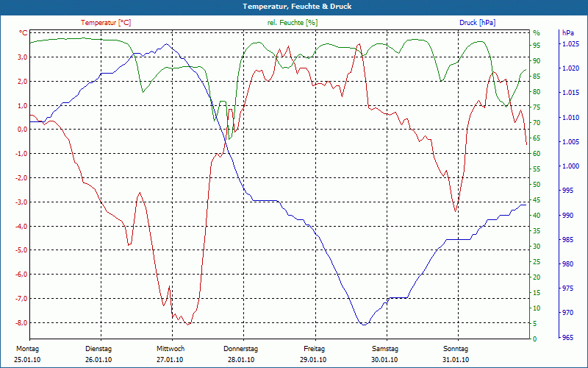Select the green 'rel. Feuchte [%]' legend label
Image resolution: width=588 pixels, height=368 pixels.
pos(293,23)
